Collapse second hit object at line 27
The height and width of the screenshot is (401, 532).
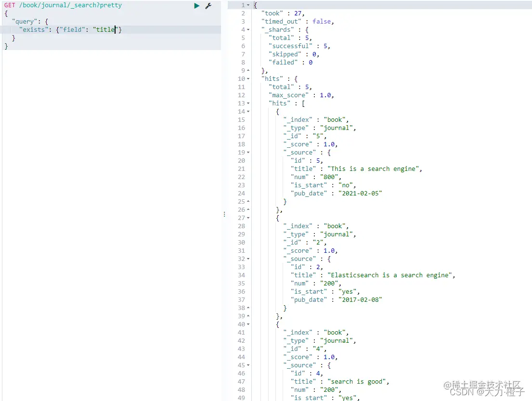pyautogui.click(x=248, y=218)
